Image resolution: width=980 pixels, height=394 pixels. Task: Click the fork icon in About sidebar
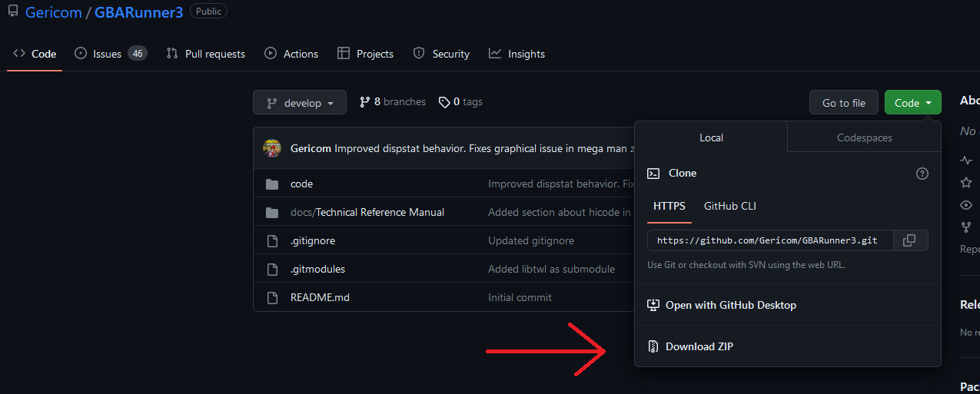click(966, 227)
